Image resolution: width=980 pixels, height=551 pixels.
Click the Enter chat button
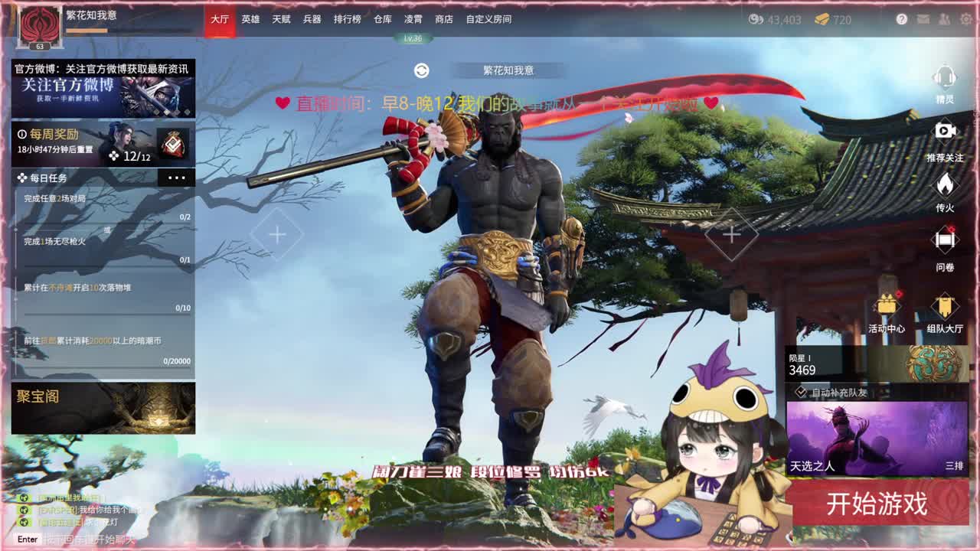tap(27, 540)
